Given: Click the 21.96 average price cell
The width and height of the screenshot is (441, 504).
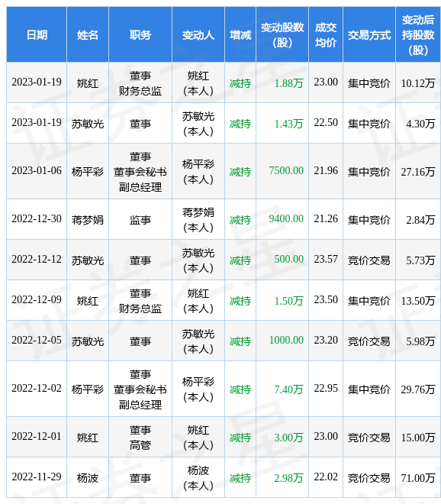Looking at the screenshot, I should (326, 171).
